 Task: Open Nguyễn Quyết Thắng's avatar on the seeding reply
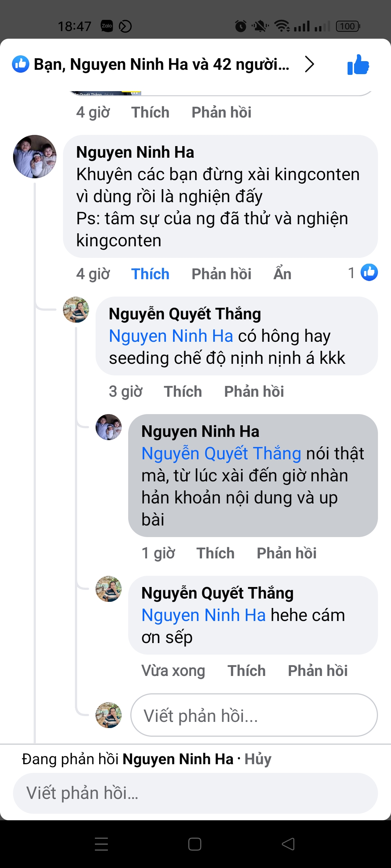pos(76,310)
